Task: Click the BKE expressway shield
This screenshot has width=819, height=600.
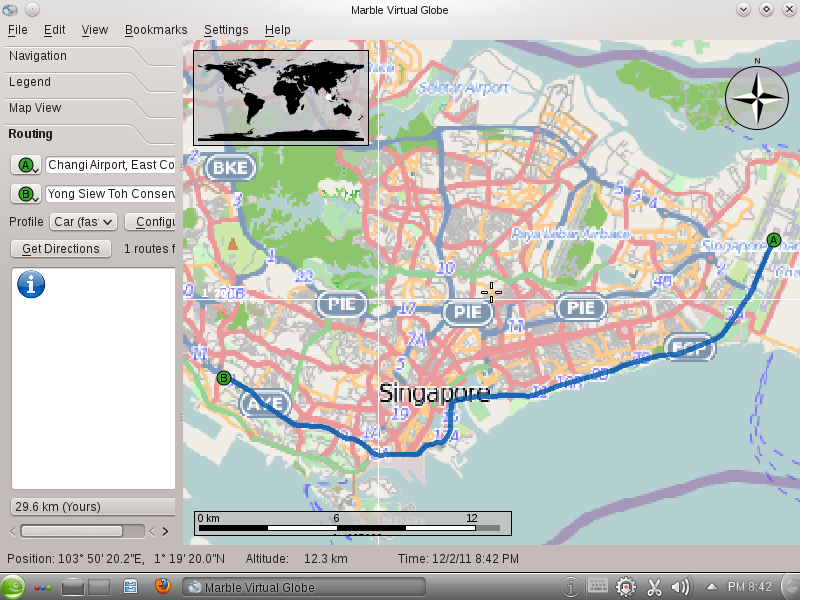Action: pos(230,168)
